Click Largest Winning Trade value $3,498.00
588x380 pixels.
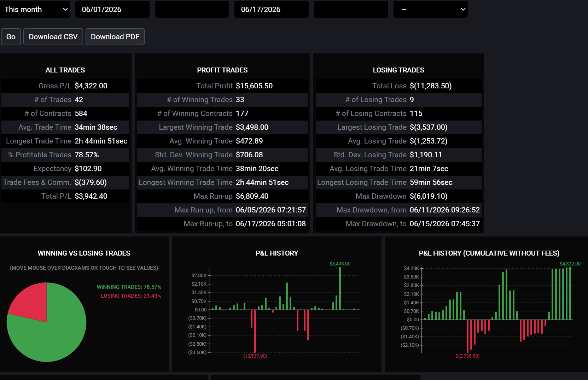point(252,127)
